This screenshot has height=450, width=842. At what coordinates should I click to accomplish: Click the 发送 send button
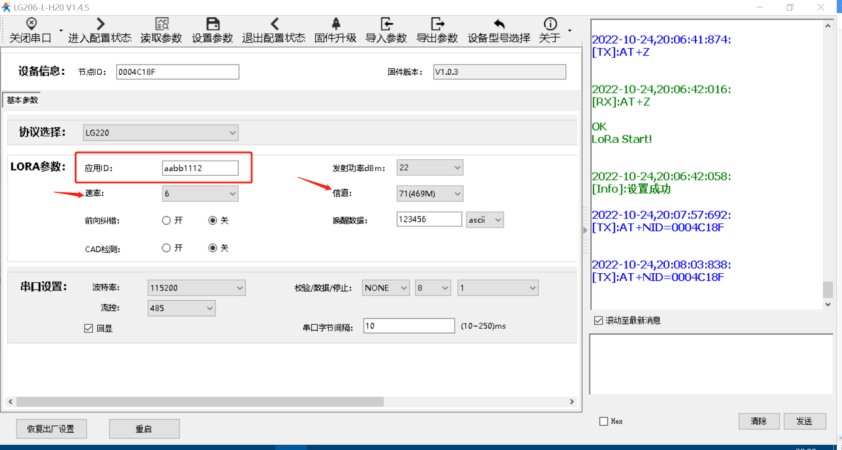[806, 420]
